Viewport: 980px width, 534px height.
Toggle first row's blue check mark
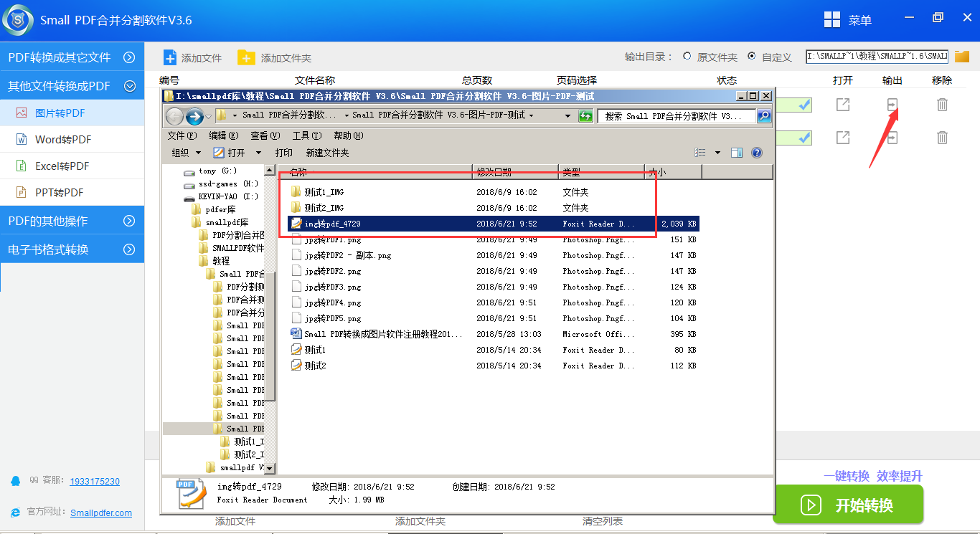[805, 105]
